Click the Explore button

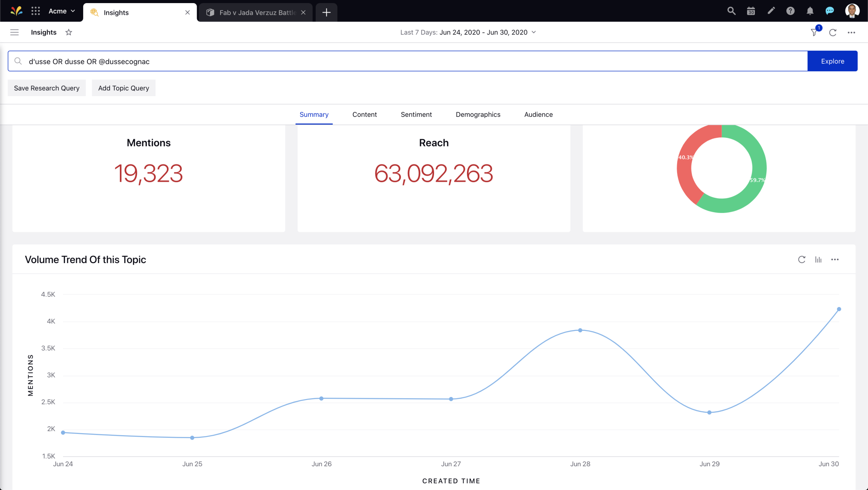point(832,61)
